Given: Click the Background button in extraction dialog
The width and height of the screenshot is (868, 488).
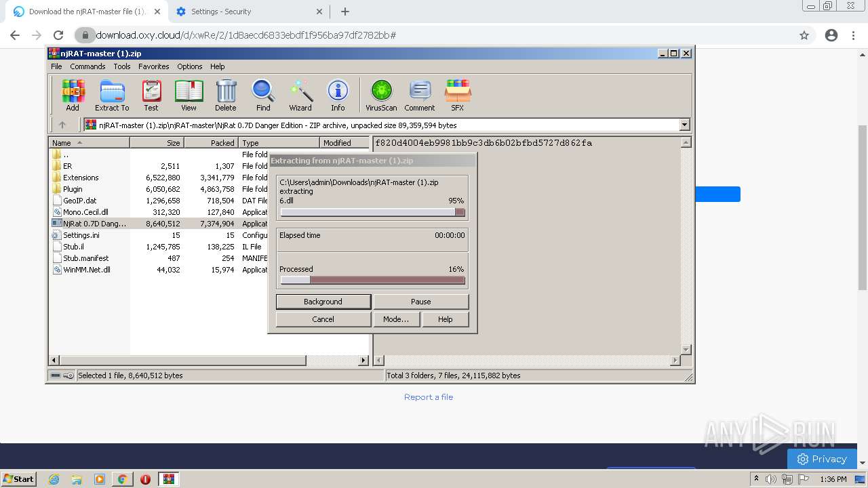Looking at the screenshot, I should (323, 302).
